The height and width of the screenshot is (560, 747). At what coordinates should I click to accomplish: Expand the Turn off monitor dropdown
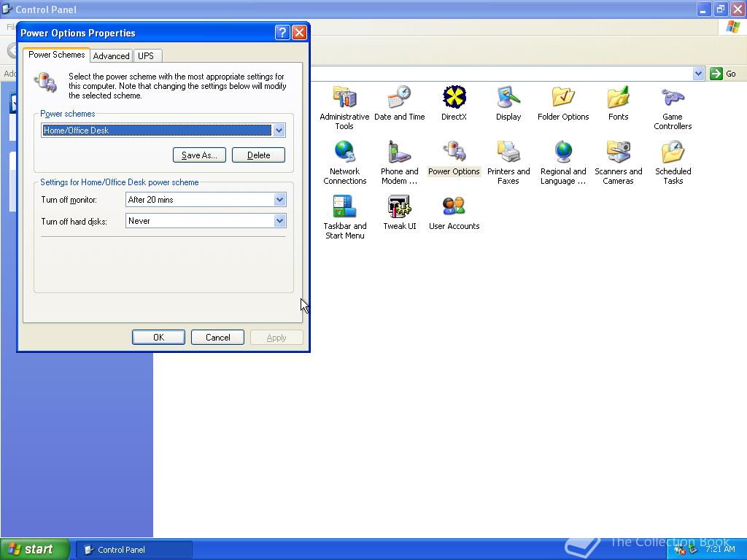tap(279, 200)
